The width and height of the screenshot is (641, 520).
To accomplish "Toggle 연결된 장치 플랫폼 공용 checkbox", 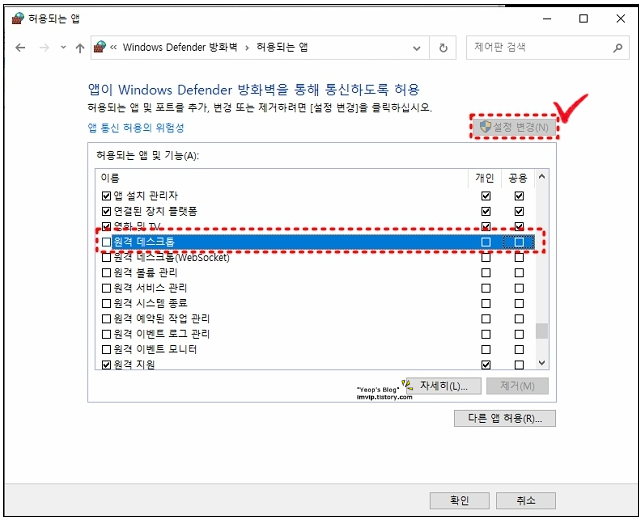I will coord(519,211).
